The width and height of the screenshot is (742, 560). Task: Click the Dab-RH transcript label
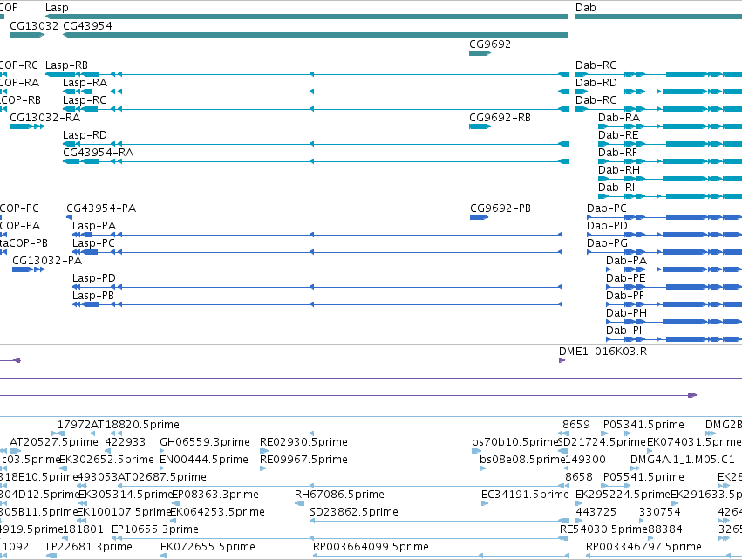click(619, 170)
